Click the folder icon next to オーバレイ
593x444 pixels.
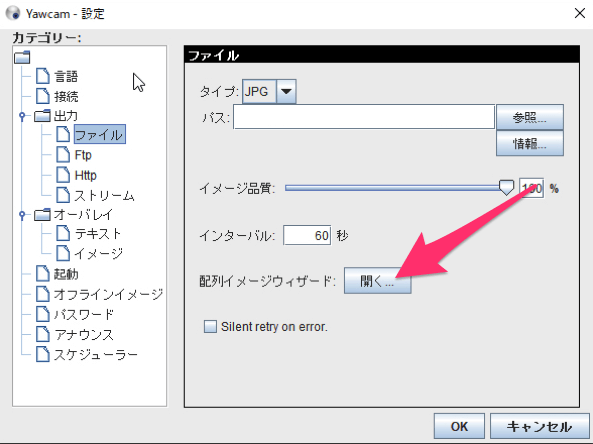tap(42, 214)
